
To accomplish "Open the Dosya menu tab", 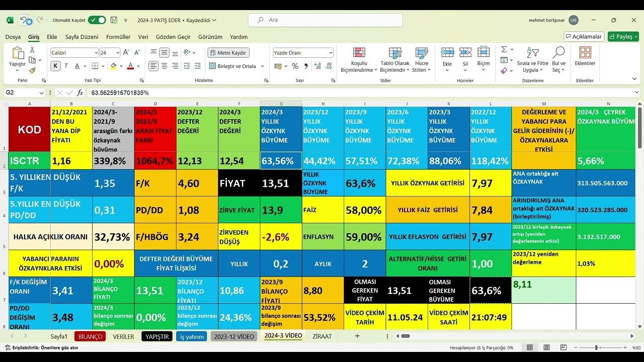I will pyautogui.click(x=13, y=37).
